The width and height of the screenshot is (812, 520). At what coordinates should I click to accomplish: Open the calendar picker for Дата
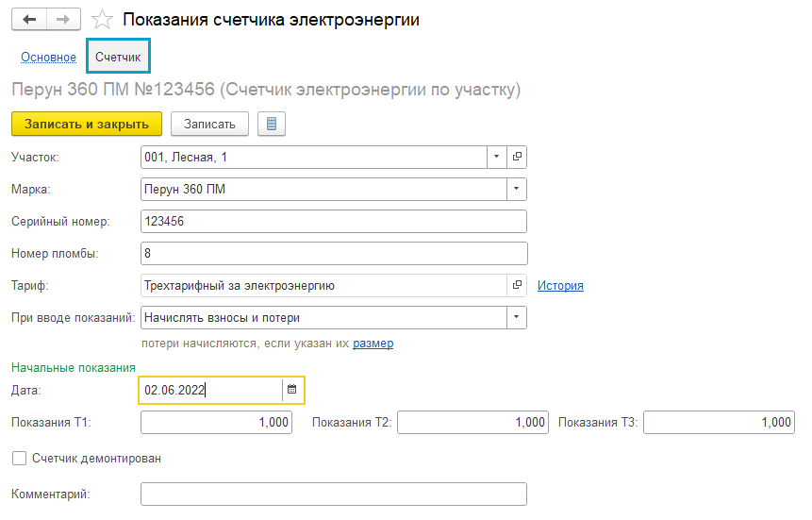point(292,390)
